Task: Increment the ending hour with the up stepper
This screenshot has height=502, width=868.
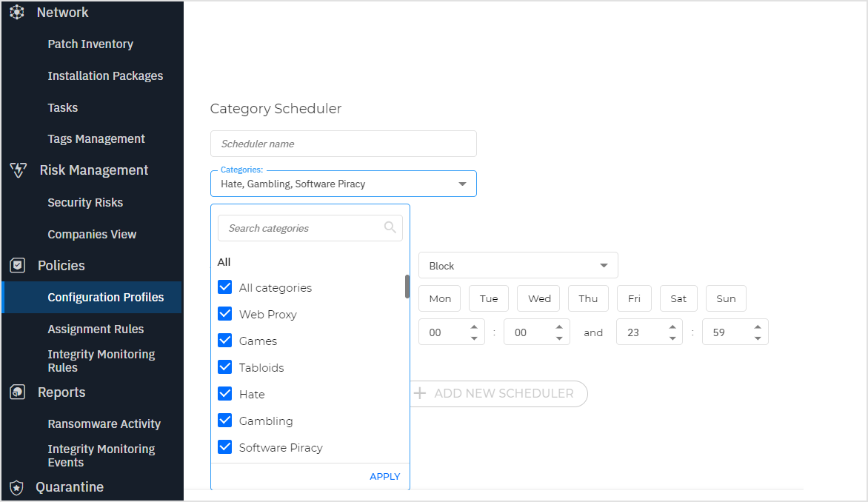Action: click(x=672, y=327)
